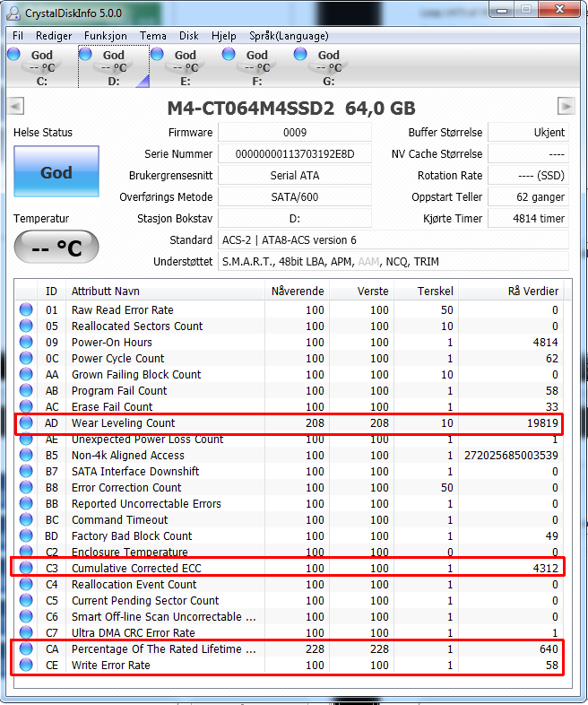Click the drive title M4-CT064M4SSD2 64,0 GB

pos(291,109)
